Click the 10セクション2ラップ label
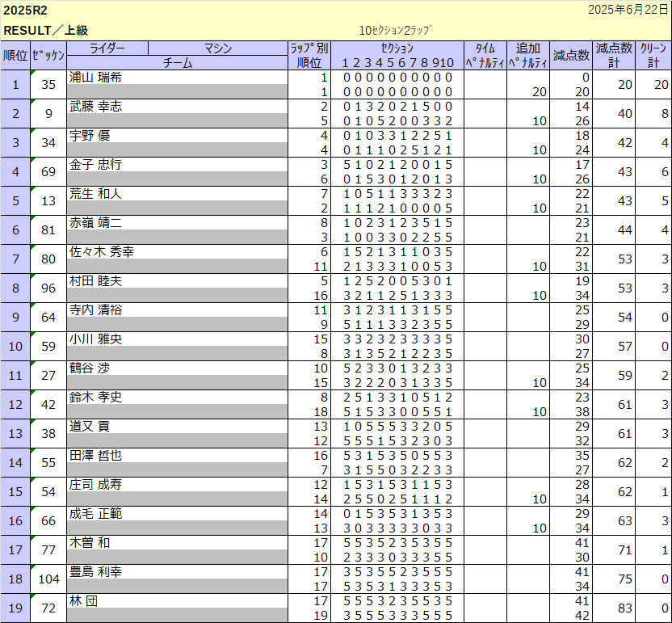 [x=396, y=31]
